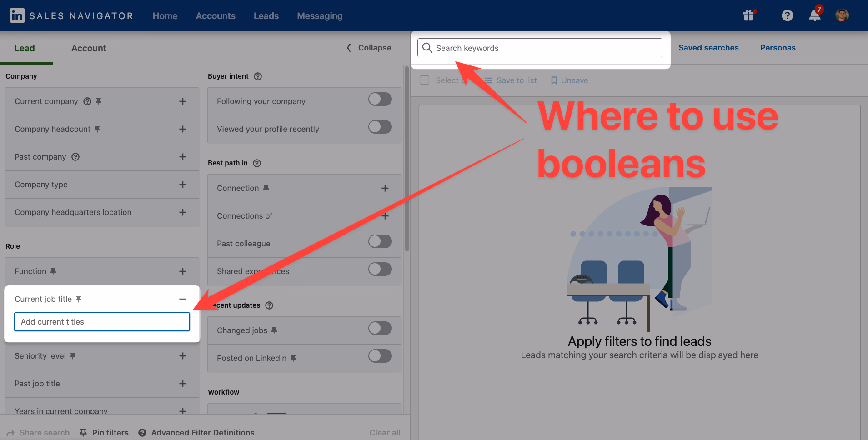Click the pin icon next to Seniority level
Screen dimensions: 868x440
(73, 356)
